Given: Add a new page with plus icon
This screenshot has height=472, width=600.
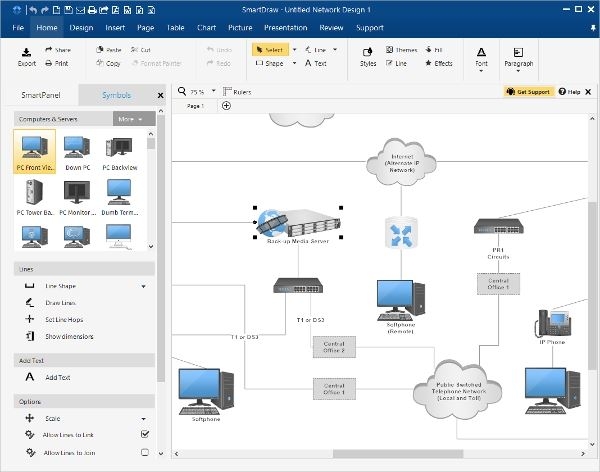Looking at the screenshot, I should coord(226,106).
